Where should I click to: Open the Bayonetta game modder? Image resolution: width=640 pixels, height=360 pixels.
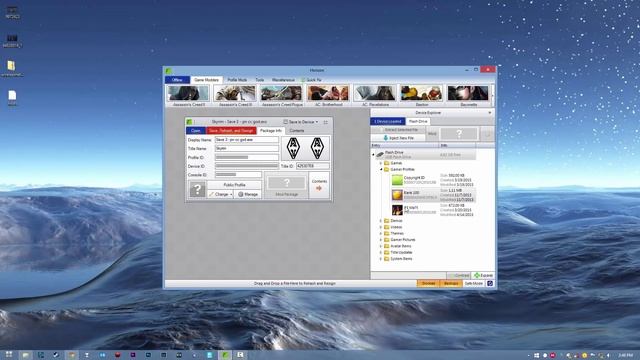tap(468, 96)
